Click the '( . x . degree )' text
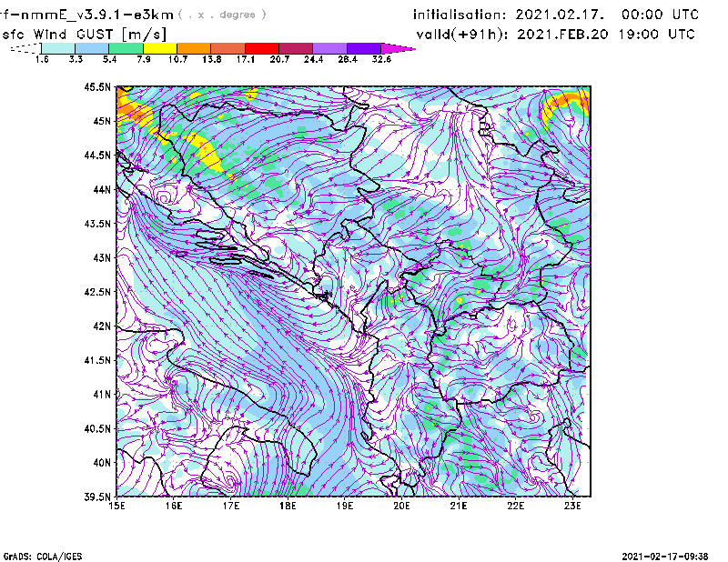Screen dimensions: 728x562 [222, 15]
